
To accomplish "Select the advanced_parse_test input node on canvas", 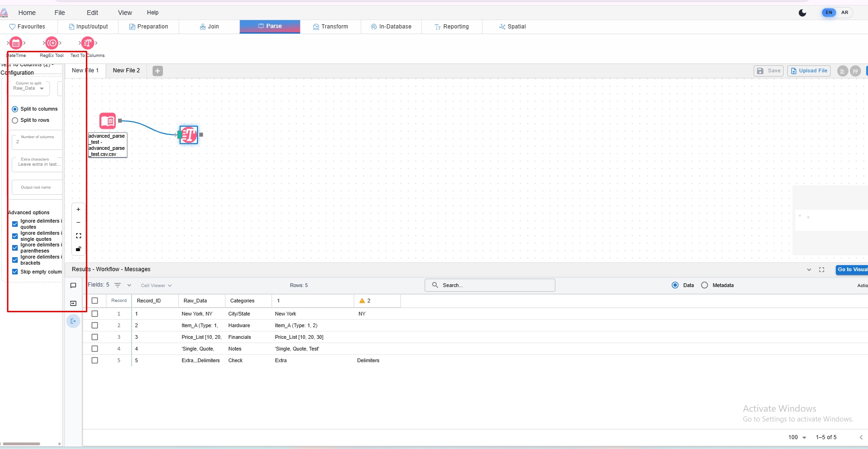I will [x=108, y=121].
